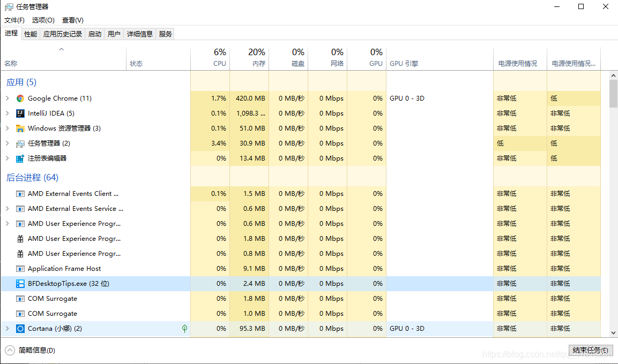
Task: Click the AMD External Events Service icon
Action: pos(20,209)
